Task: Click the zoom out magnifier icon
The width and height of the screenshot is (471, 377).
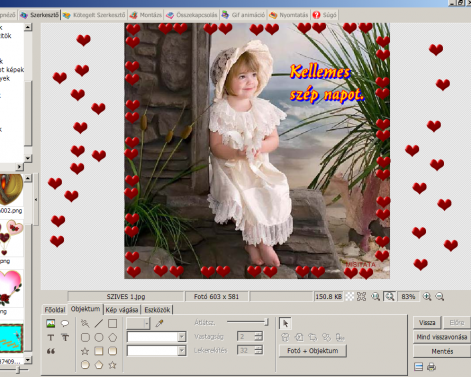Action: (440, 296)
